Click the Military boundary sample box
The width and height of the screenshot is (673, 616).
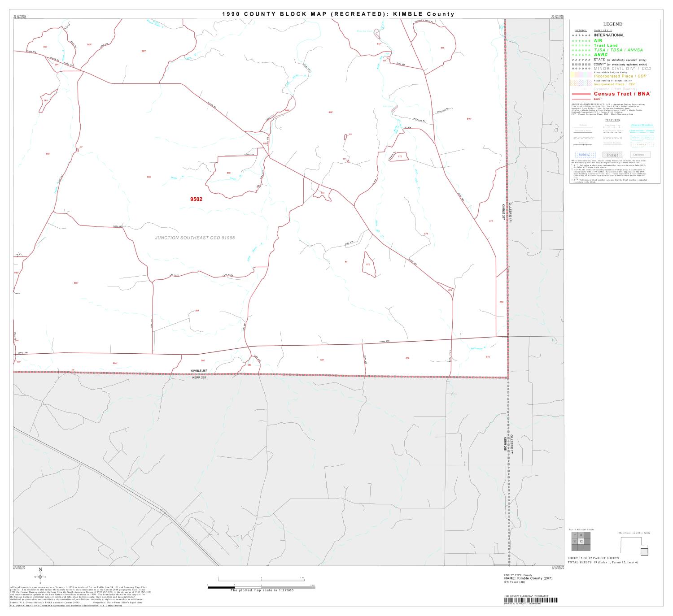pos(585,154)
